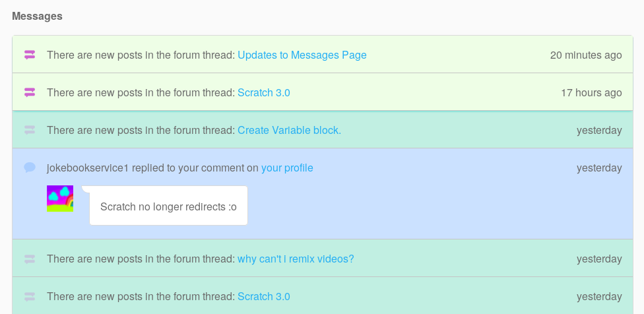Open Scratch 3.0 thread from 17 hours ago
Viewport: 644px width, 314px height.
click(263, 92)
